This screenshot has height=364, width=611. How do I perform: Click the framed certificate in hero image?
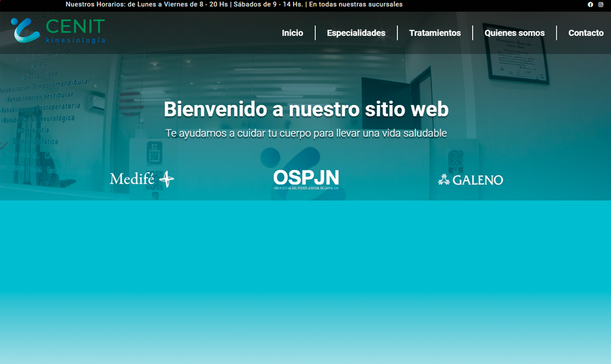[517, 58]
